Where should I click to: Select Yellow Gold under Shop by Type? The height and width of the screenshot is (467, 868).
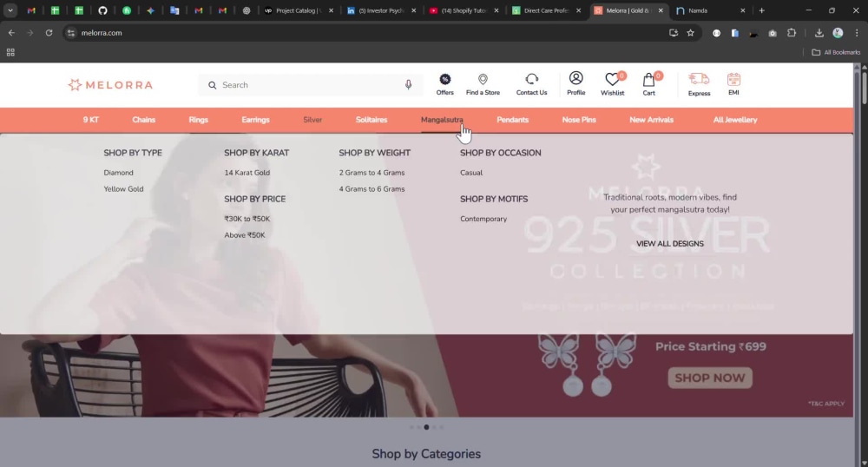coord(123,188)
